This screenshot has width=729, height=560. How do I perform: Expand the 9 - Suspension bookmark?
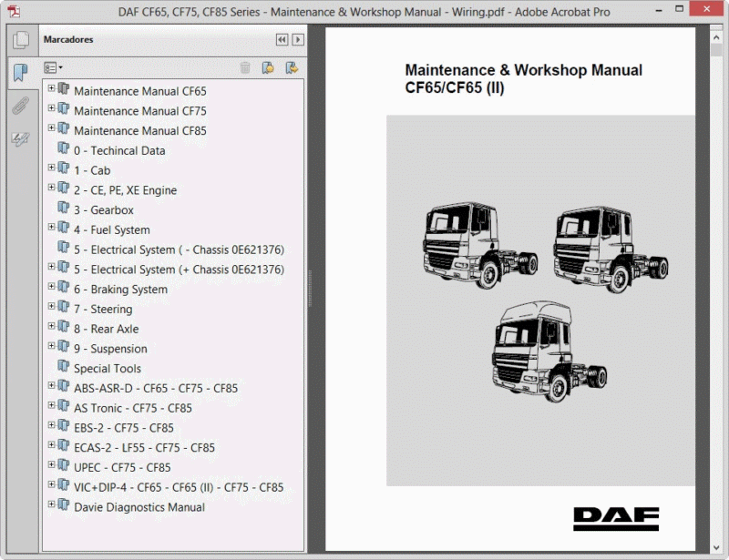point(51,346)
